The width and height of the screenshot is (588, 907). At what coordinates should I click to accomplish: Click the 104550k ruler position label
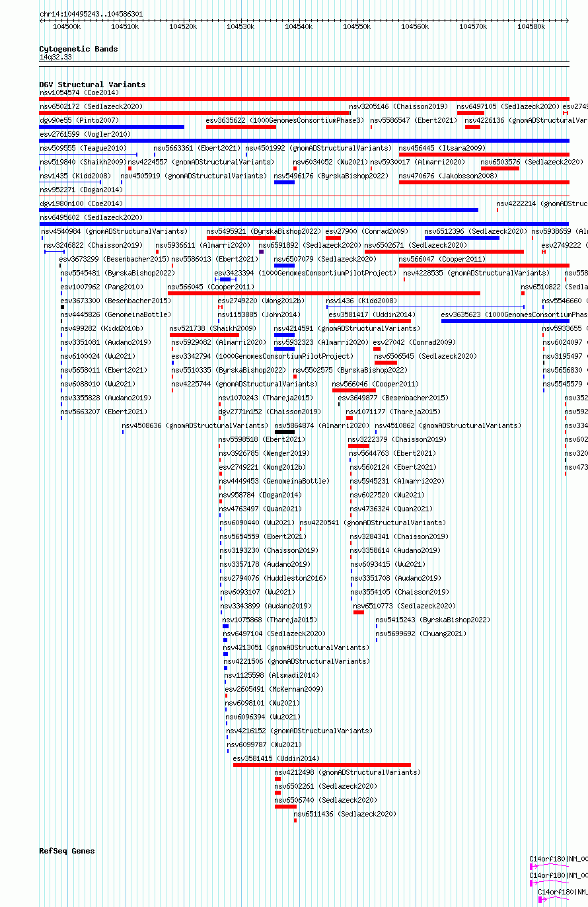tap(357, 26)
